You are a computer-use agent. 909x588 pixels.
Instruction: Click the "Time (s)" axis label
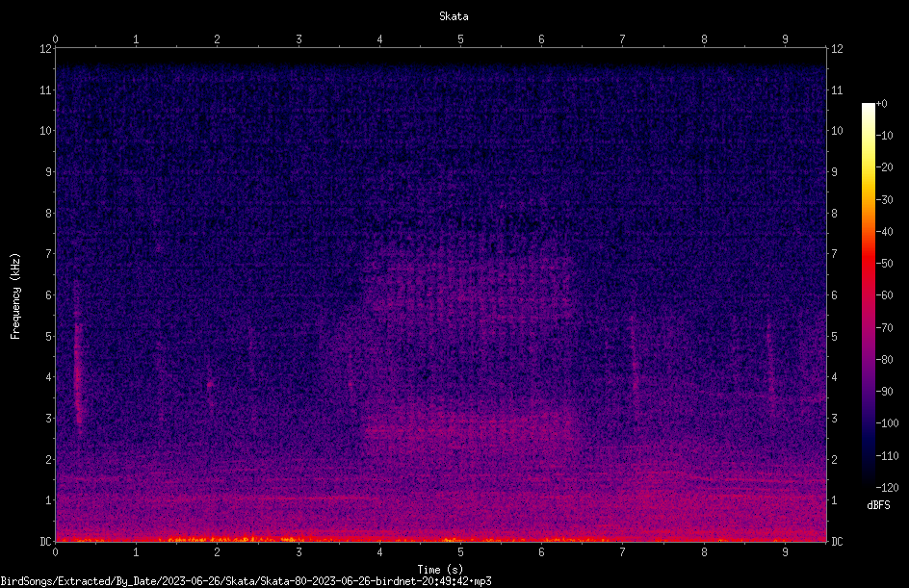pyautogui.click(x=440, y=570)
